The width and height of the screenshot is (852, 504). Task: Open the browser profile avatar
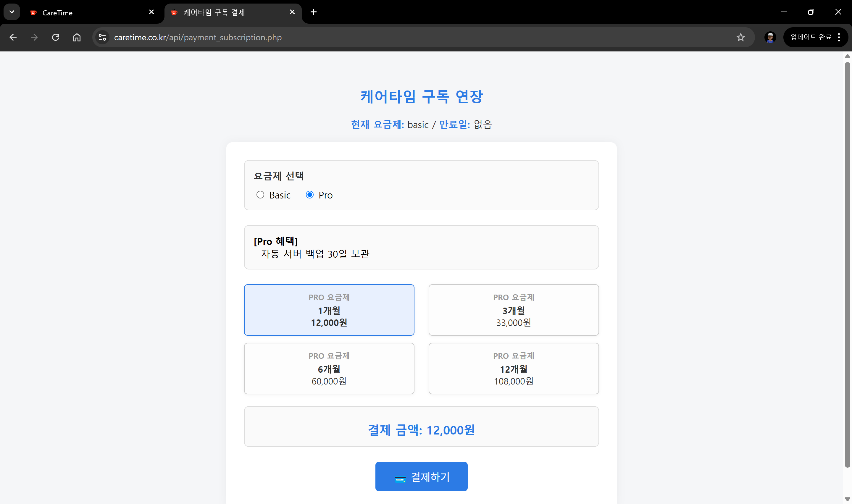click(x=770, y=37)
